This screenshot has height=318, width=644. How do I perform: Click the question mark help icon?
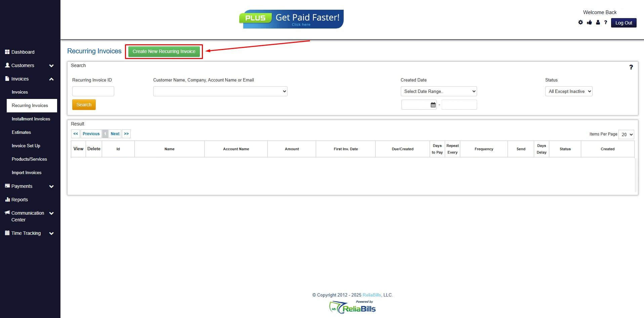coord(606,22)
